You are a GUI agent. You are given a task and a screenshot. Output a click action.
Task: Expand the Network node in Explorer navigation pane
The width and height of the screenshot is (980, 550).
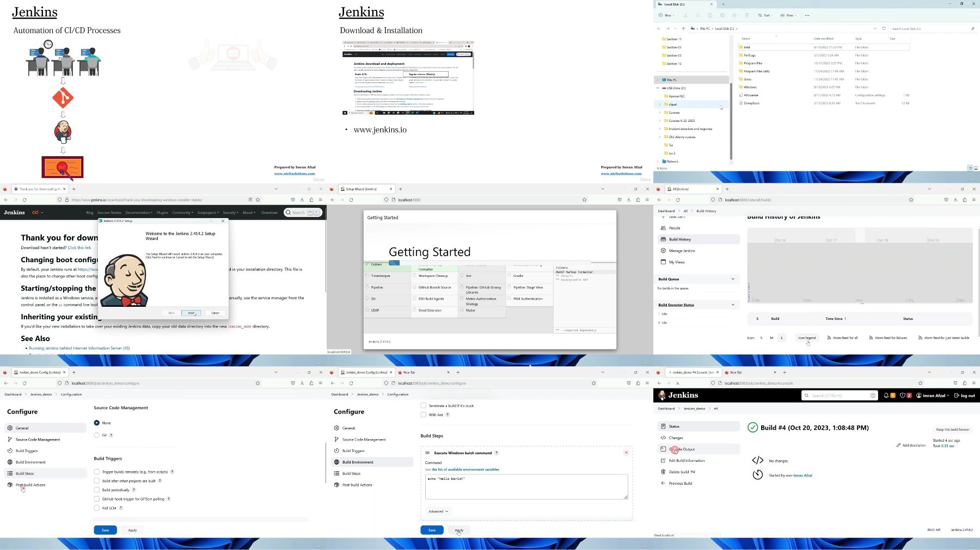[658, 162]
